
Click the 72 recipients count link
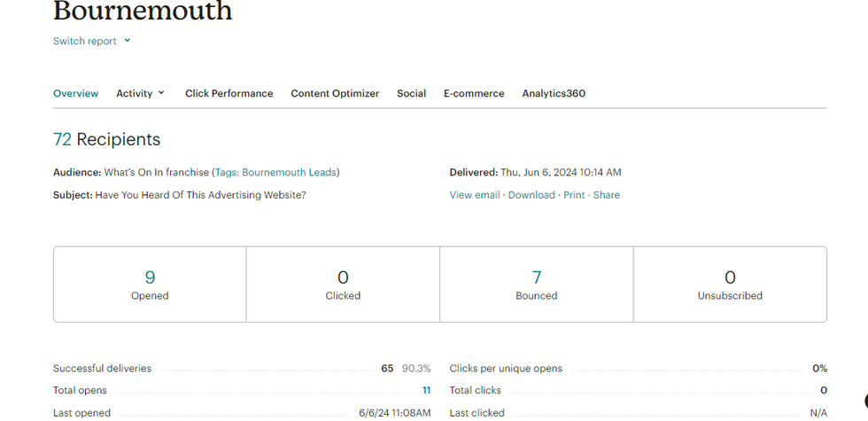coord(63,140)
